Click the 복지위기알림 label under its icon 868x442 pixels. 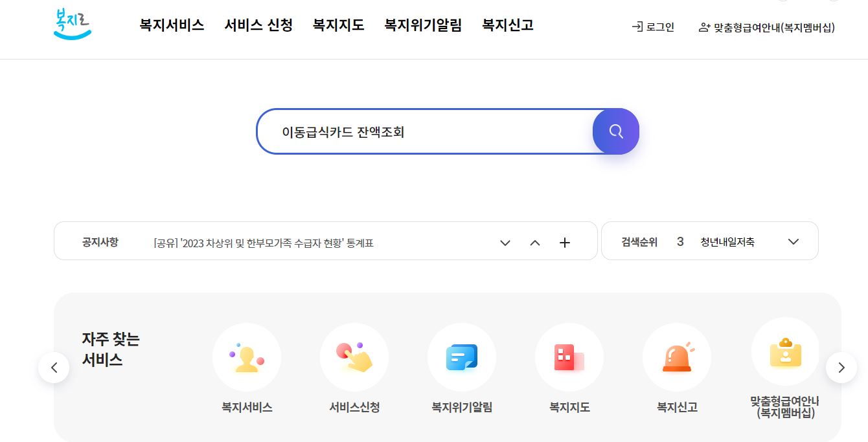coord(462,408)
